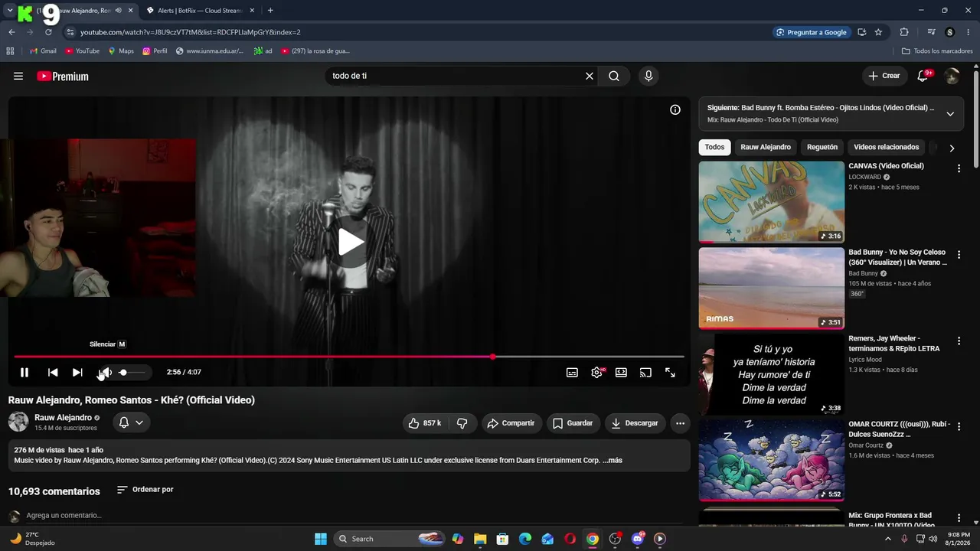Clear the YouTube search query

(590, 76)
